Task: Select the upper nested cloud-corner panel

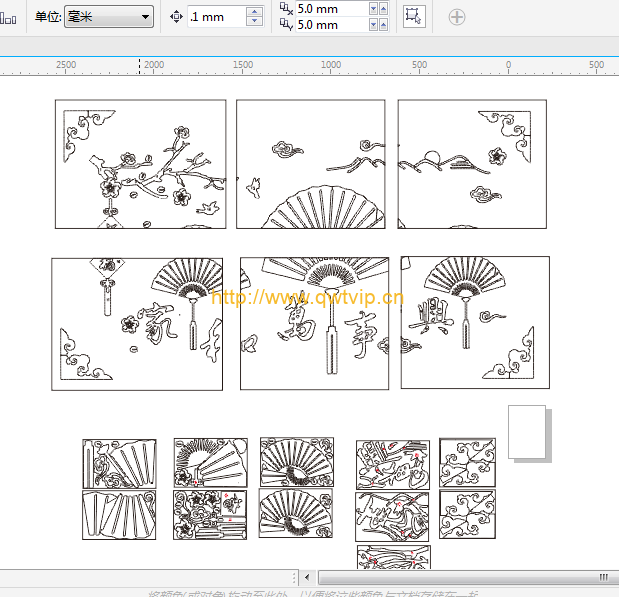Action: pyautogui.click(x=467, y=462)
